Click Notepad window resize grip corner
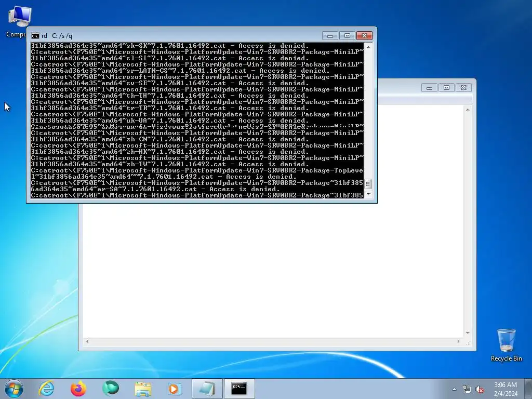532x399 pixels. pyautogui.click(x=469, y=343)
